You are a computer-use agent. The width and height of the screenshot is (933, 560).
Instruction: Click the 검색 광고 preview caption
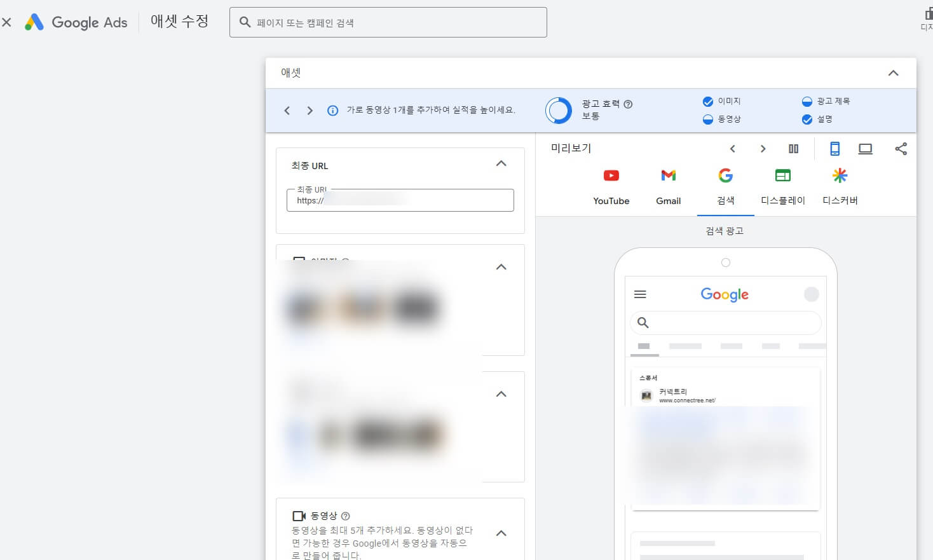point(725,231)
